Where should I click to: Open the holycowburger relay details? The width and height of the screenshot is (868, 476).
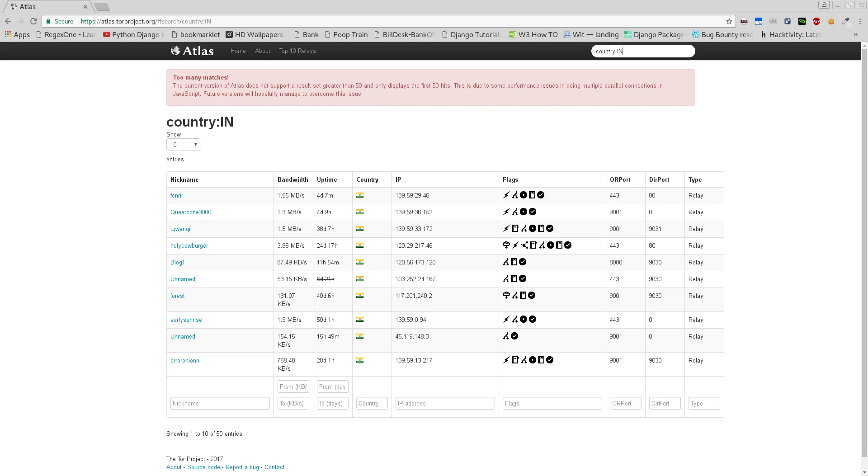click(189, 246)
